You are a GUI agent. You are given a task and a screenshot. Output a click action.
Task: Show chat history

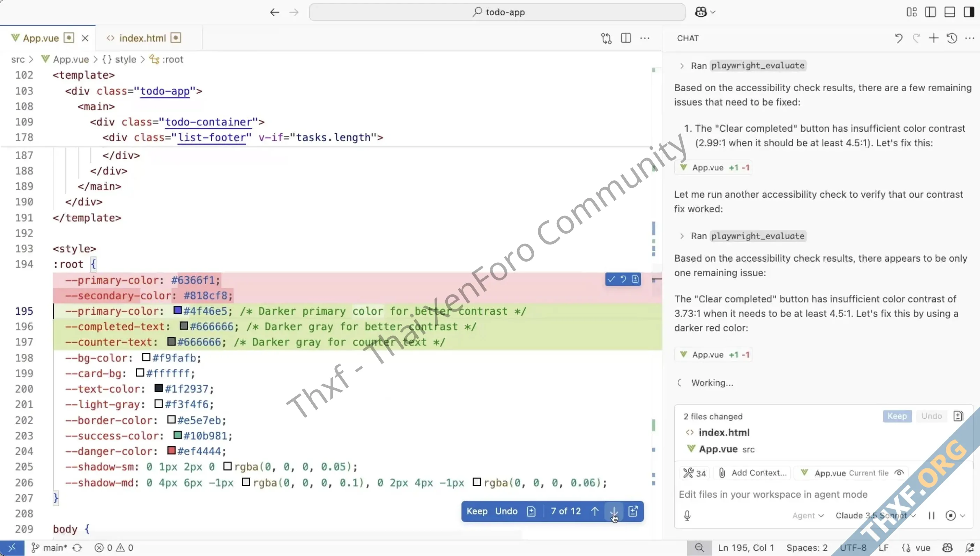click(x=952, y=38)
